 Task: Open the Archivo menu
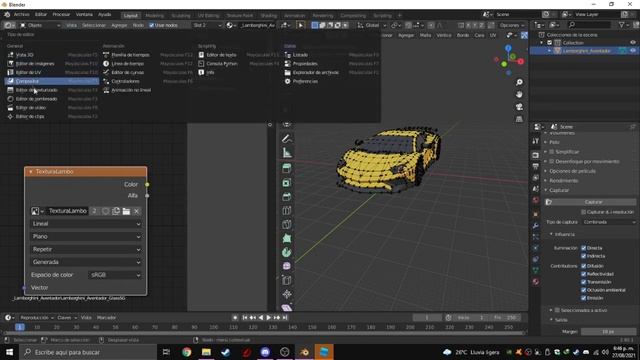point(22,14)
